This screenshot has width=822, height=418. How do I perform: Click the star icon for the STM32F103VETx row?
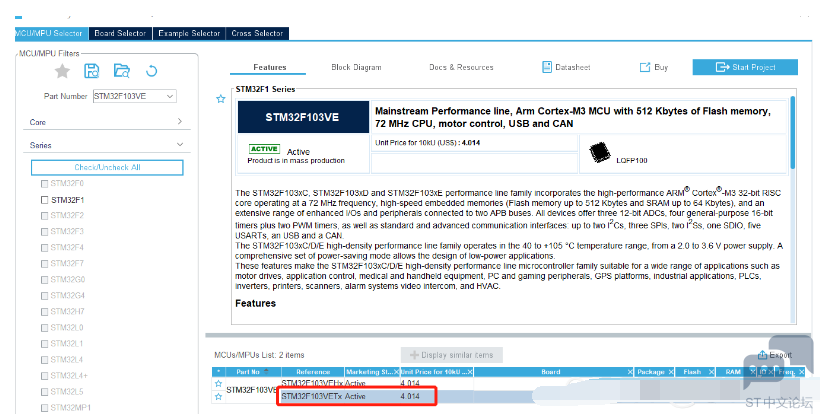219,396
